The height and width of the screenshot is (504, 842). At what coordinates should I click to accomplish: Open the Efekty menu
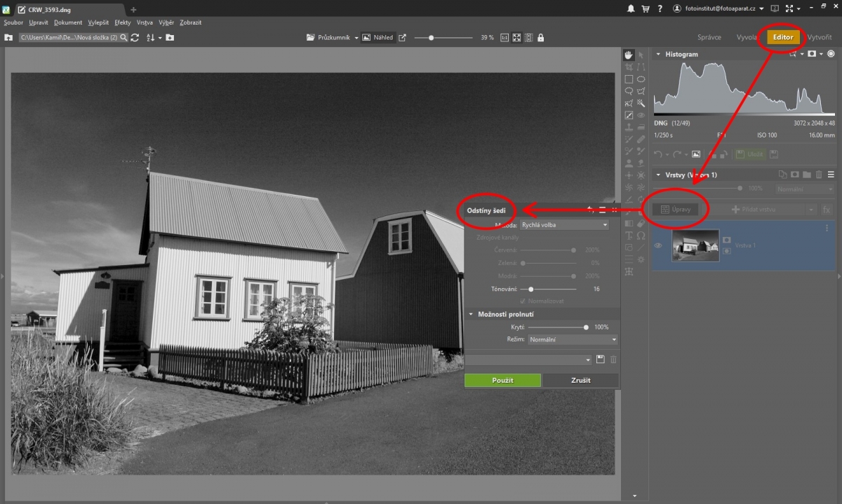pos(122,22)
